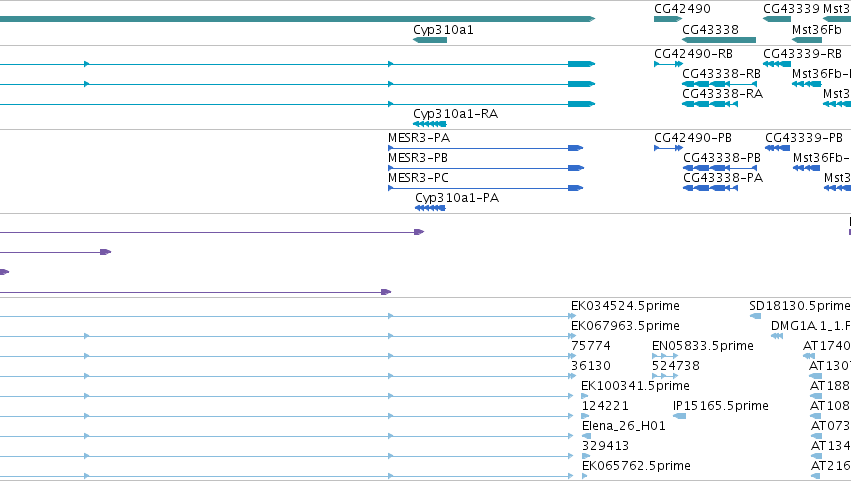Open the CG43338-PA protein label
This screenshot has width=851, height=481.
pyautogui.click(x=723, y=178)
